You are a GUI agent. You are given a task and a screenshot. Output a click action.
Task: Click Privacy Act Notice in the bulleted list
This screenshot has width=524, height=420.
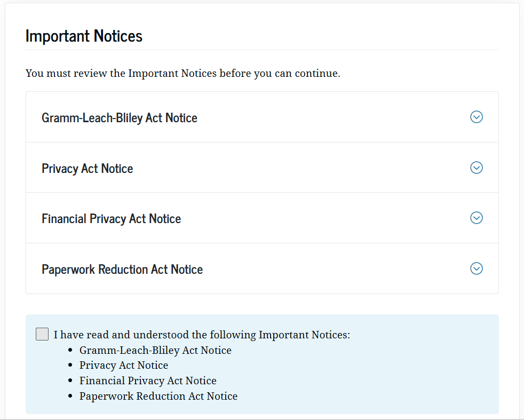pos(124,366)
